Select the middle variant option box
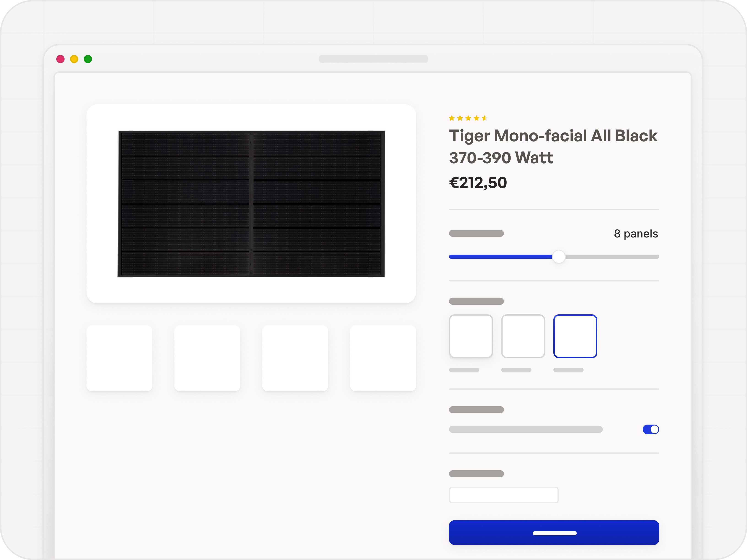Image resolution: width=747 pixels, height=560 pixels. pos(523,336)
